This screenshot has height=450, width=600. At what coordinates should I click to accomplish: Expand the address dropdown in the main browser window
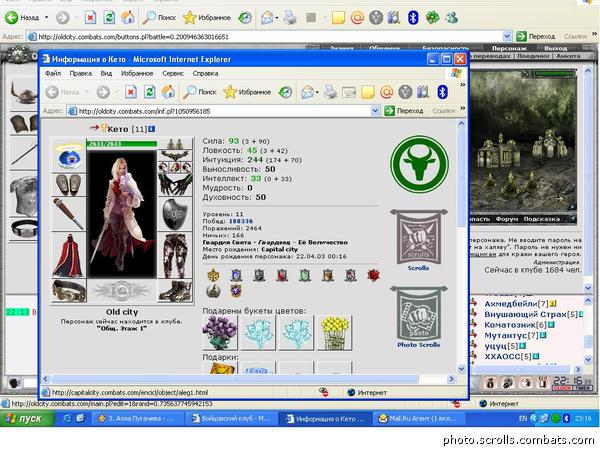coord(507,37)
